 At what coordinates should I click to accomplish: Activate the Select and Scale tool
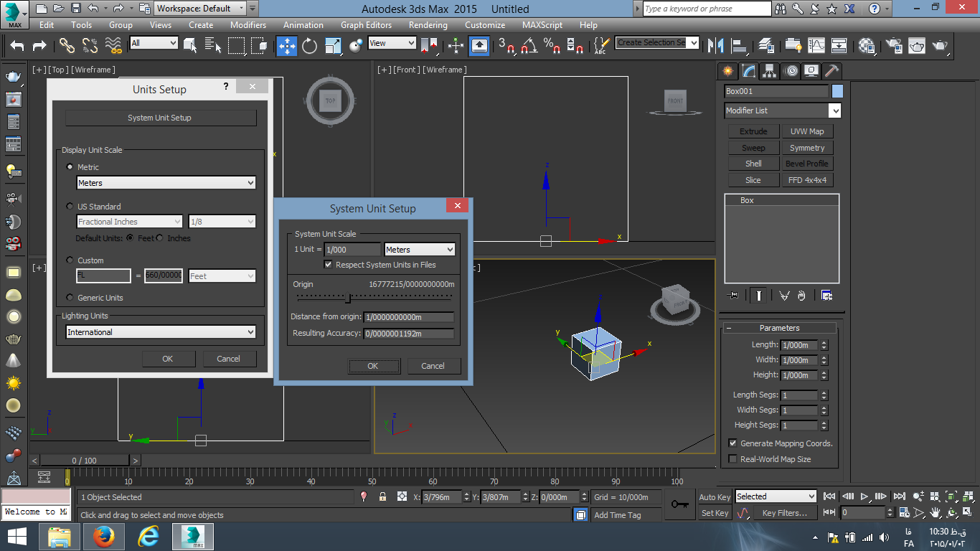[x=333, y=46]
